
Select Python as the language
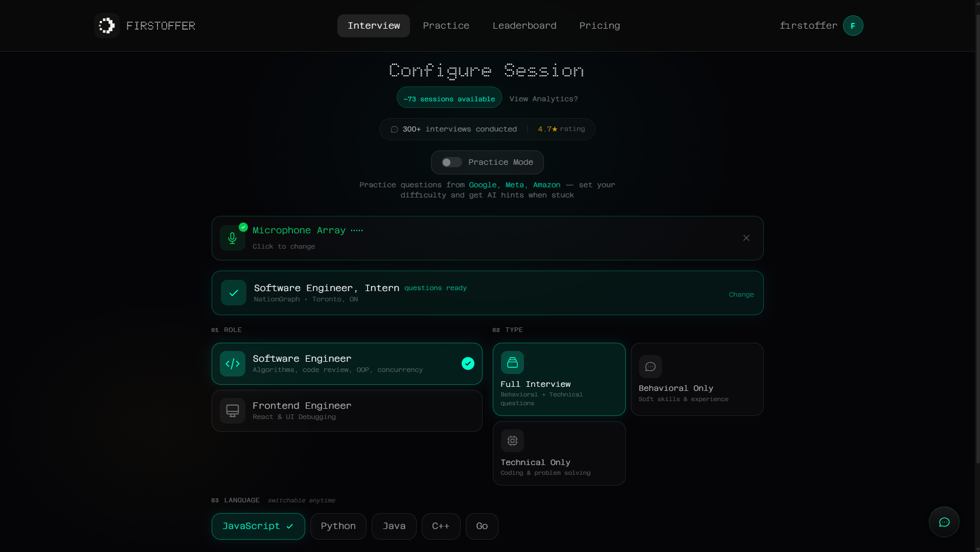point(338,526)
